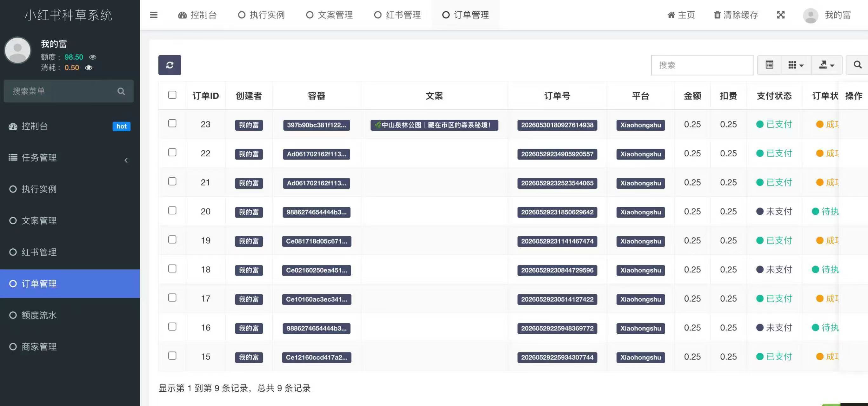Click 文案 tag 中山泉林公园 in order 23
The height and width of the screenshot is (406, 868).
(x=434, y=125)
